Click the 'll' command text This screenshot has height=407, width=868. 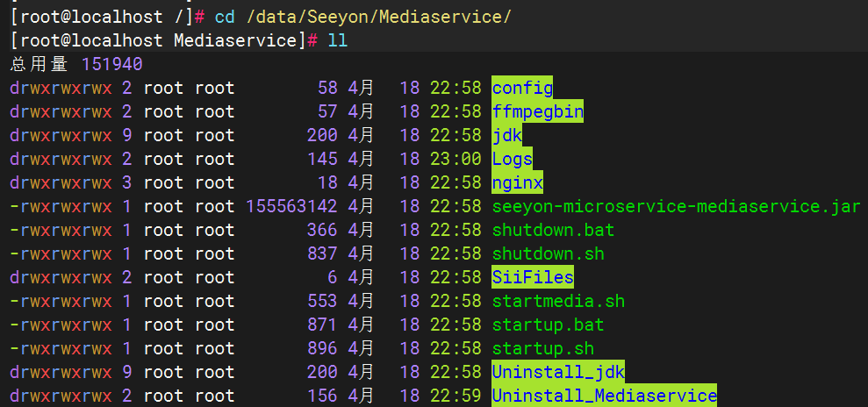[x=338, y=41]
